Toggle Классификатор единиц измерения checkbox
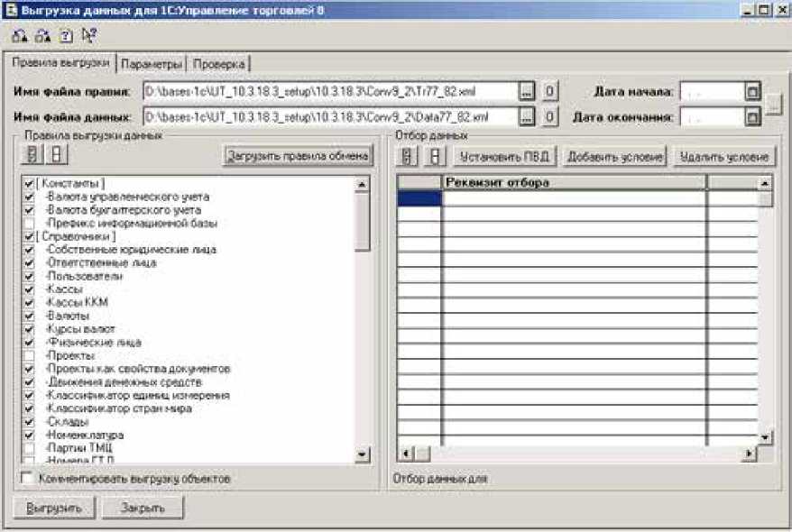The image size is (792, 532). click(29, 395)
